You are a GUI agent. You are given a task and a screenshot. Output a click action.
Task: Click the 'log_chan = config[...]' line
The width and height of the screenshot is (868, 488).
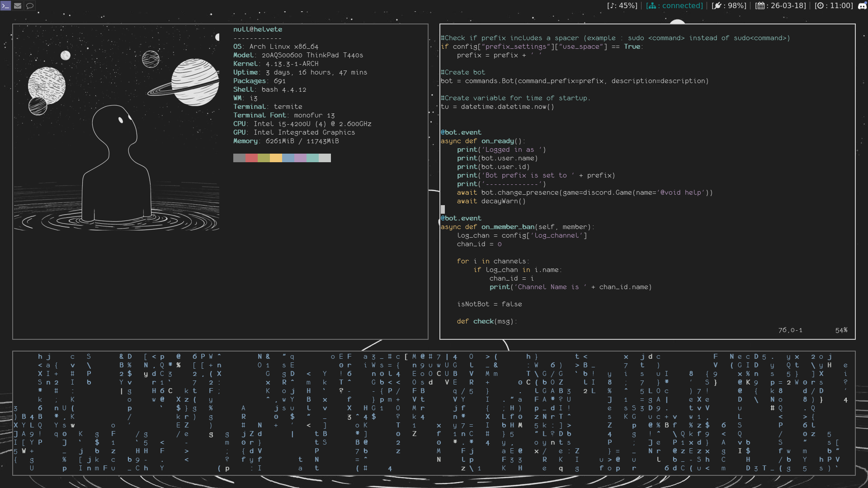pyautogui.click(x=522, y=235)
